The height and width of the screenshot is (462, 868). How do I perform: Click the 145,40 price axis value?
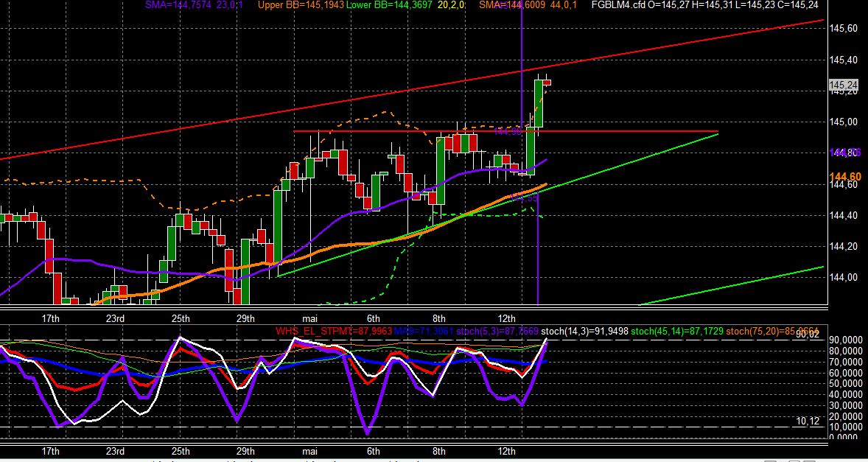click(842, 60)
